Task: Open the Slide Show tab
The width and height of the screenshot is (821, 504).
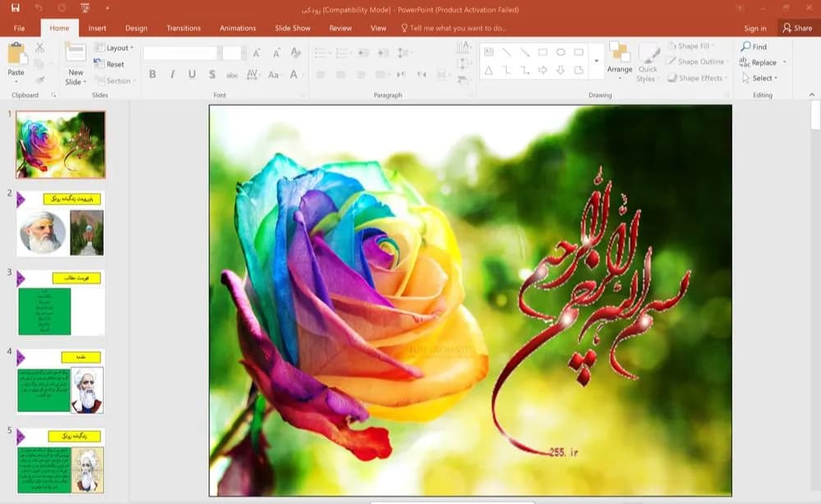Action: pyautogui.click(x=292, y=28)
